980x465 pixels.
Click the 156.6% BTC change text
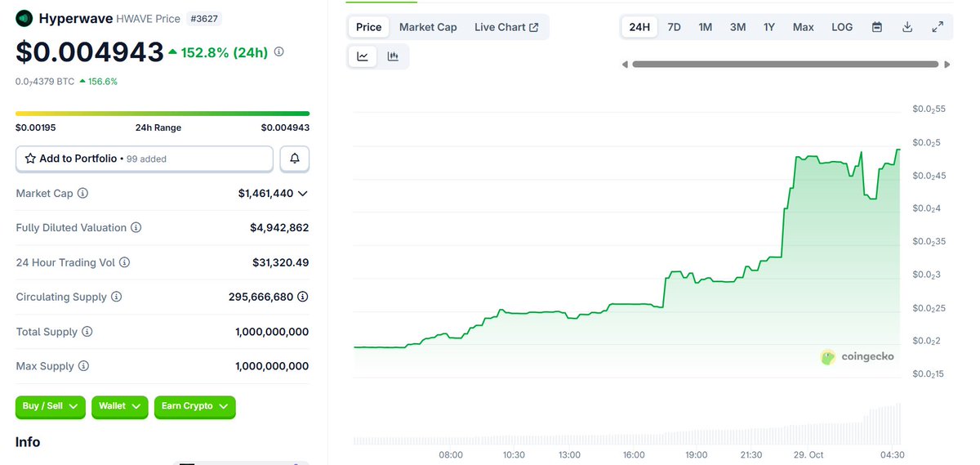click(103, 81)
